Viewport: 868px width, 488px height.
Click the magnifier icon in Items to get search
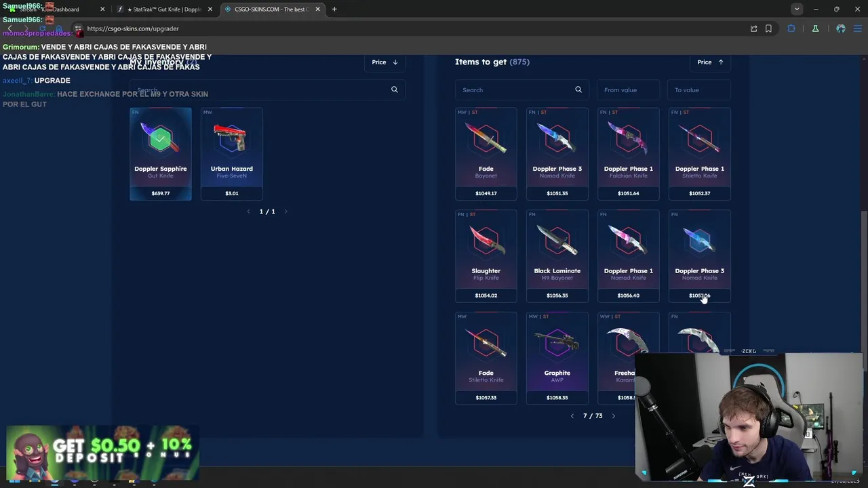pos(578,89)
